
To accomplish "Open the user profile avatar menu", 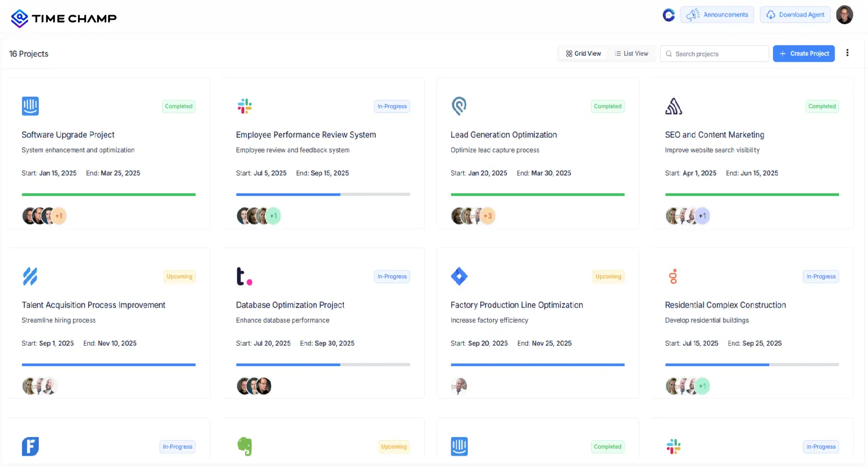I will (844, 15).
